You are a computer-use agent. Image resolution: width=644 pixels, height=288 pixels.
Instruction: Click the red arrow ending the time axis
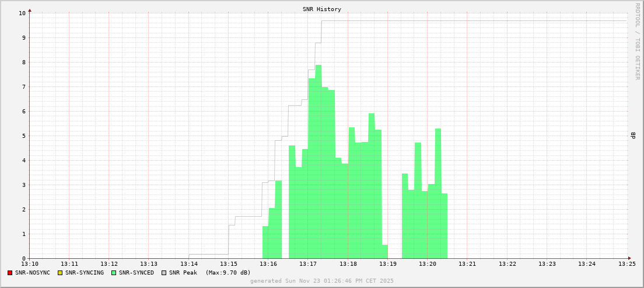629,258
